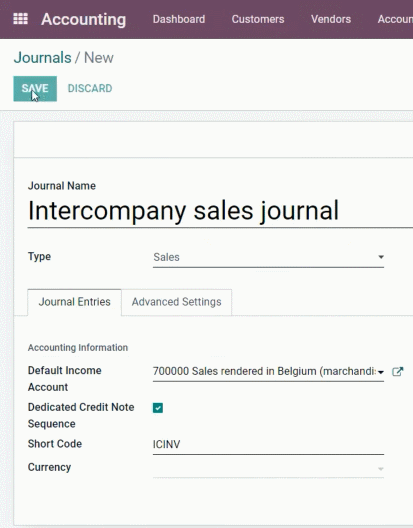
Task: Click the SAVE button
Action: coord(35,89)
